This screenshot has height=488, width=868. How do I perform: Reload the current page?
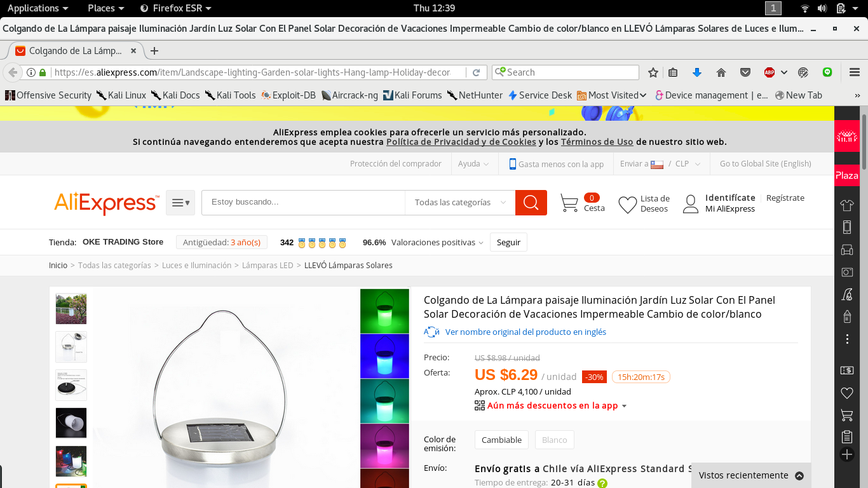point(475,72)
